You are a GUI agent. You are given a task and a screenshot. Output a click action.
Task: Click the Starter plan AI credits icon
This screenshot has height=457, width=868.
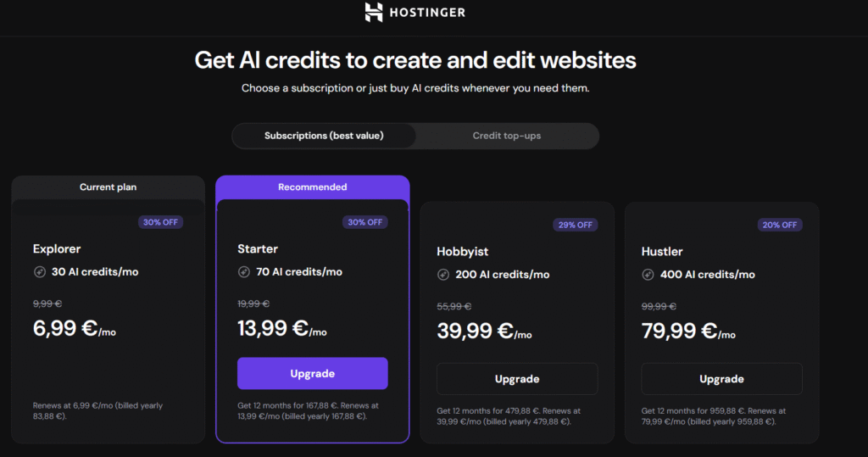click(244, 272)
